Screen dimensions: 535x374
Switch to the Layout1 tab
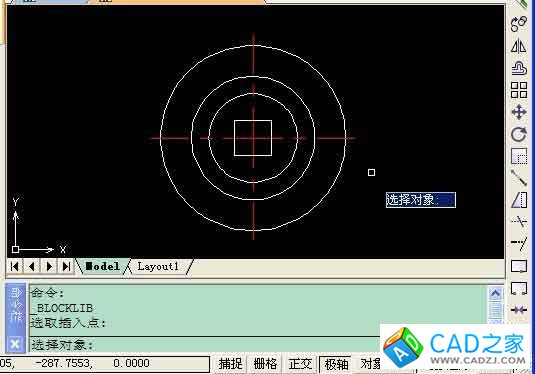click(158, 266)
